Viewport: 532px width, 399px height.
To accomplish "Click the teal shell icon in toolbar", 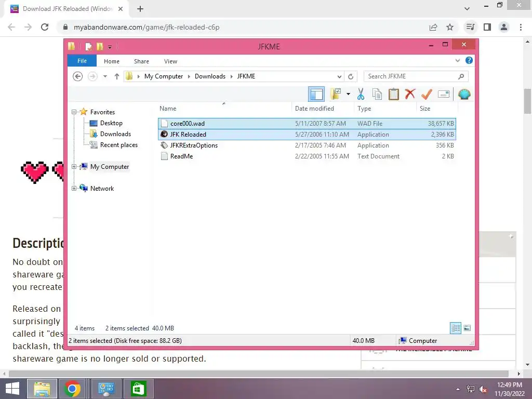I will [464, 94].
